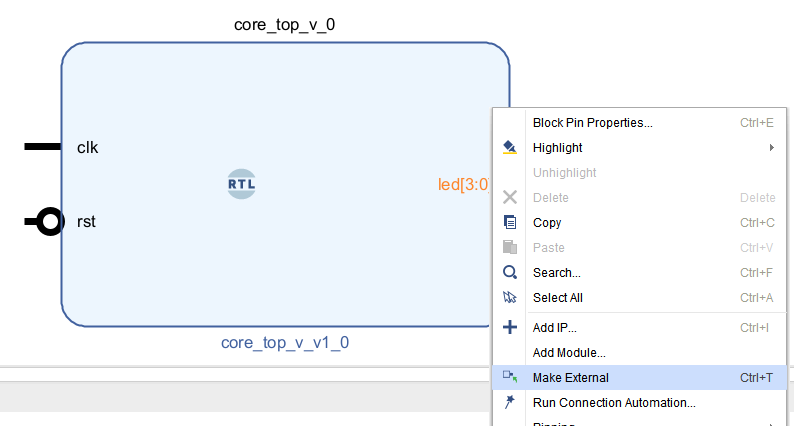Viewport: 794px width, 426px height.
Task: Click the Copy icon in context menu
Action: tap(510, 223)
